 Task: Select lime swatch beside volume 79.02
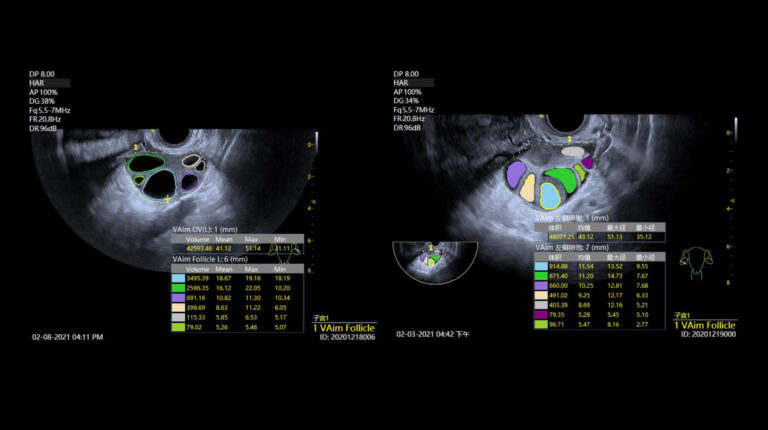coord(178,327)
